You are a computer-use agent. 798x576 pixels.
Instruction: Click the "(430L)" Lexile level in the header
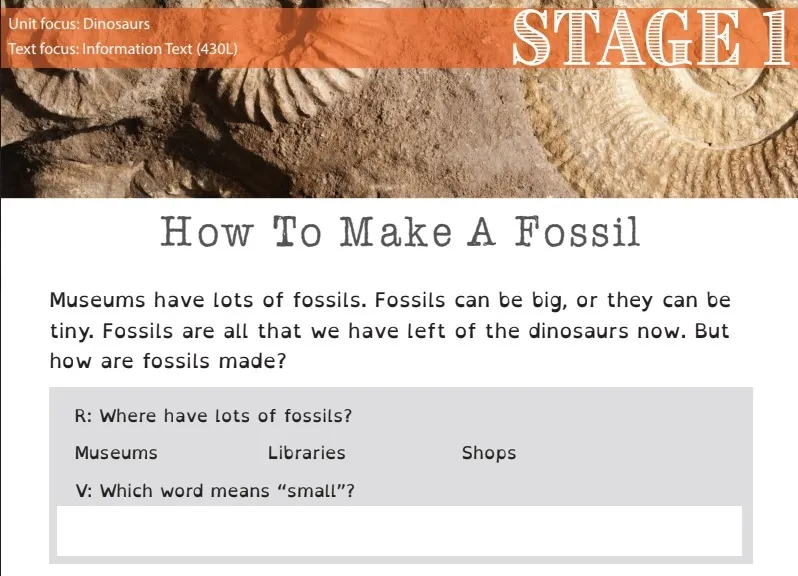215,48
